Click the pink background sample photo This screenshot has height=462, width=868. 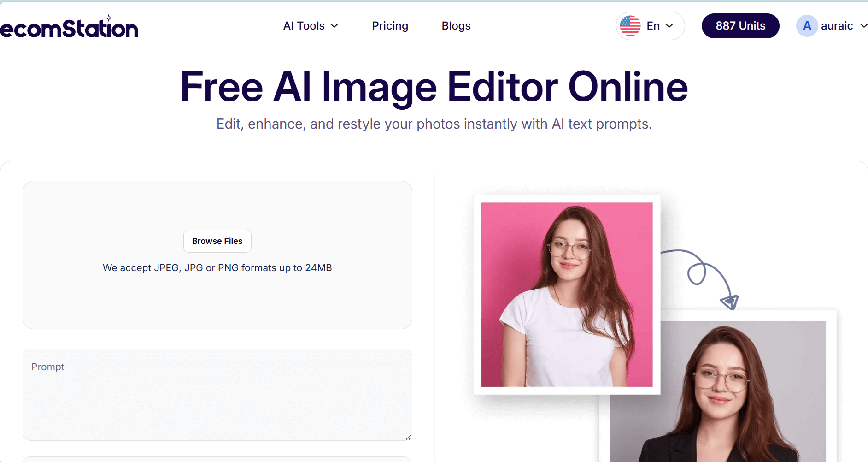567,295
